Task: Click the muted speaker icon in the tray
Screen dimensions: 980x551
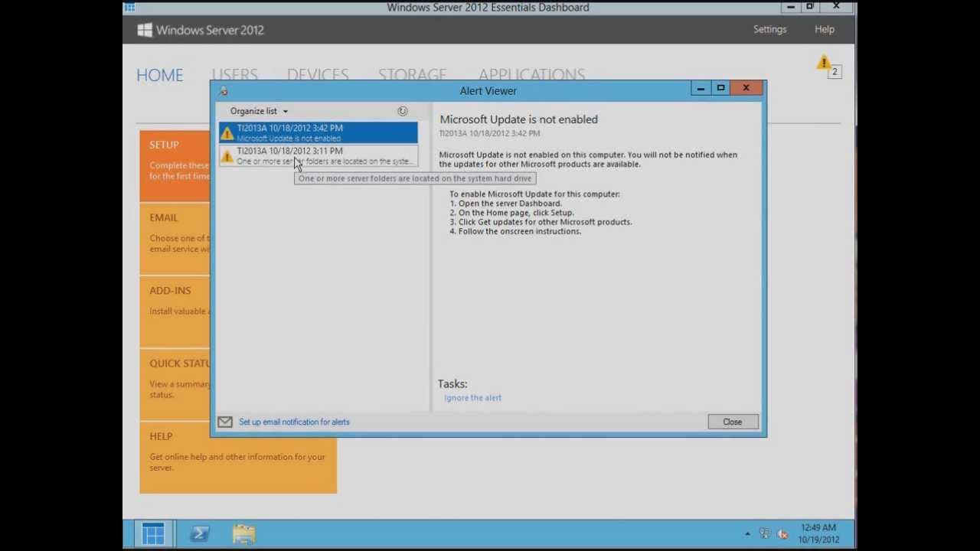Action: pos(782,533)
